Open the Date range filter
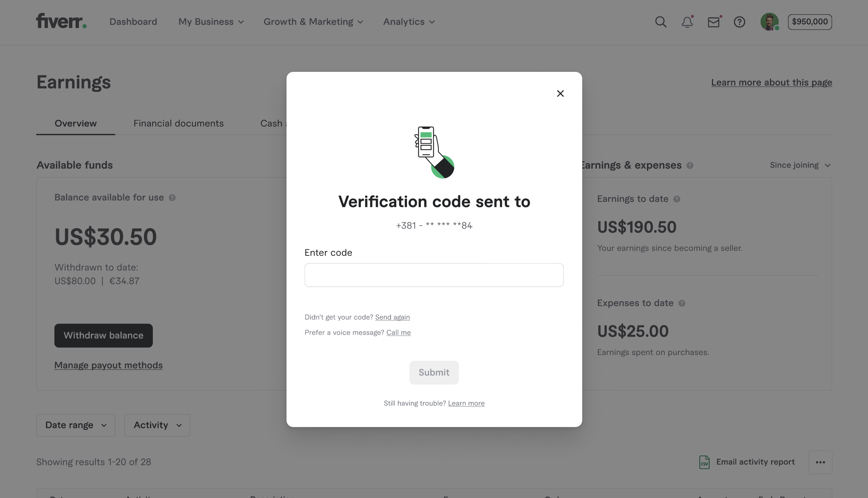The width and height of the screenshot is (868, 498). click(76, 425)
